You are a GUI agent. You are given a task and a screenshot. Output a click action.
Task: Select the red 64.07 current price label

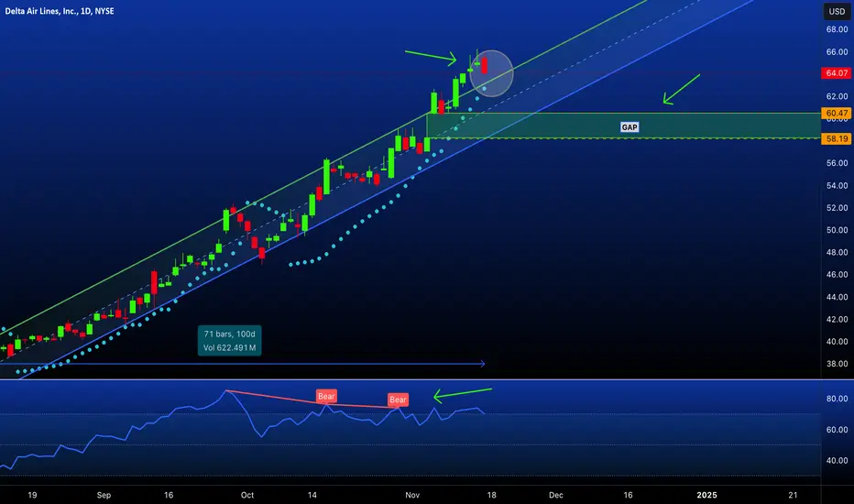[836, 73]
